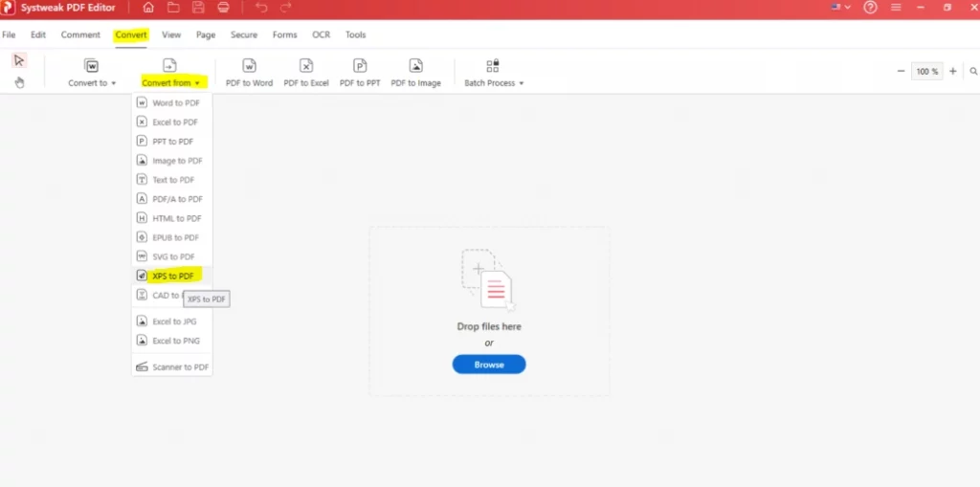Choose CAD to PDF option

point(172,295)
